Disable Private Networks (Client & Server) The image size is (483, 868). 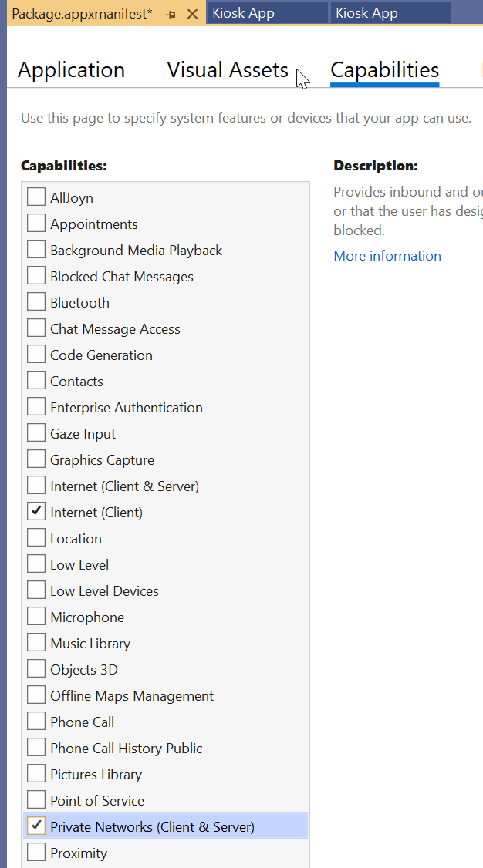pos(36,826)
